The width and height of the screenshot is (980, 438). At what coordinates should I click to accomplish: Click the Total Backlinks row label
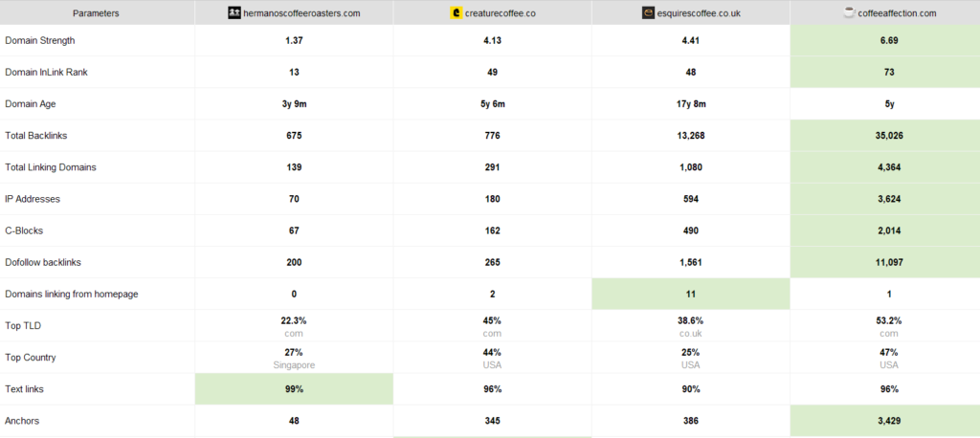pos(36,136)
